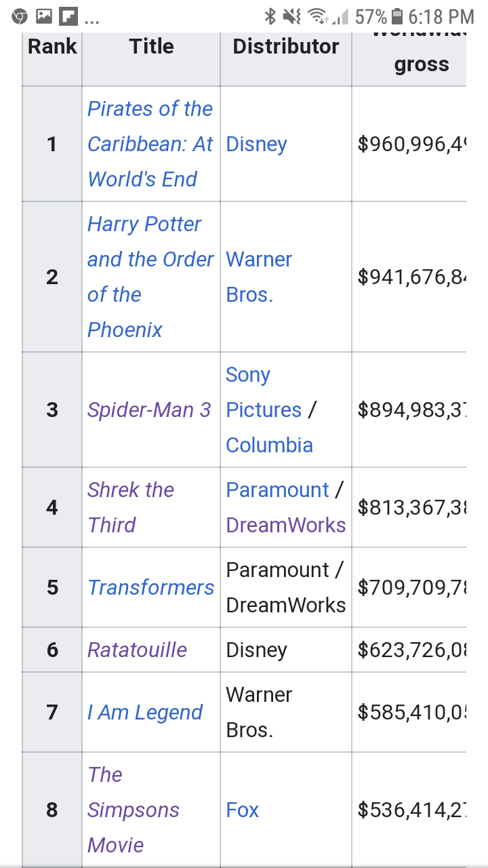Screen dimensions: 488x868
Task: Open Harry Potter and the Order of the Phoenix
Action: [150, 277]
